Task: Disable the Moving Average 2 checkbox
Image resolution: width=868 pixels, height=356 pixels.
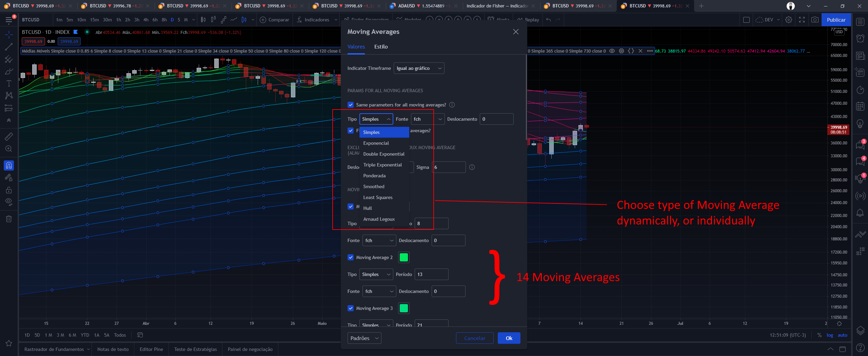Action: coord(351,257)
